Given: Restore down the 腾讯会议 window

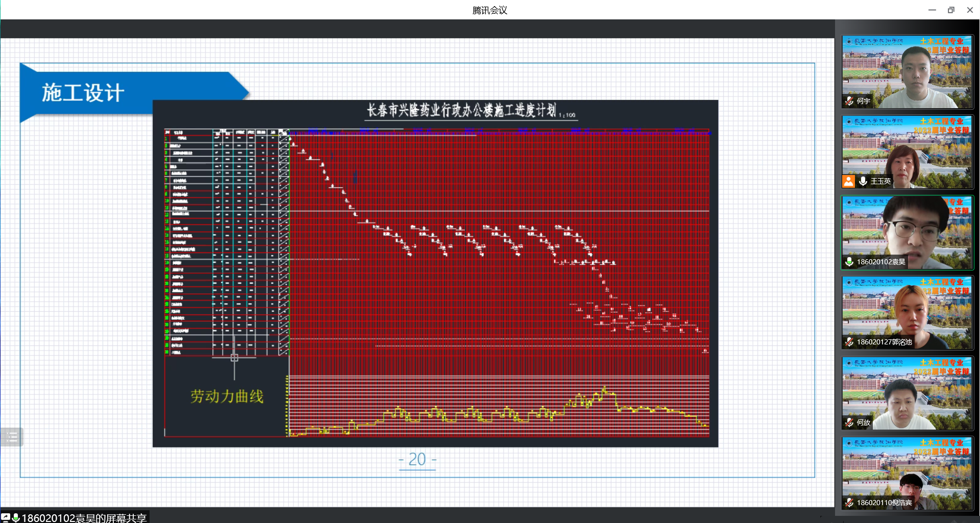Looking at the screenshot, I should 951,10.
